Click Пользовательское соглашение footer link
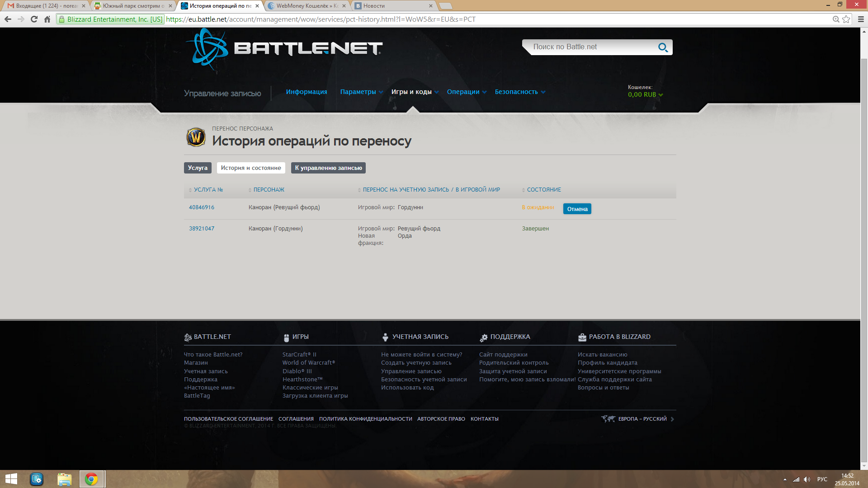This screenshot has height=488, width=868. tap(228, 419)
